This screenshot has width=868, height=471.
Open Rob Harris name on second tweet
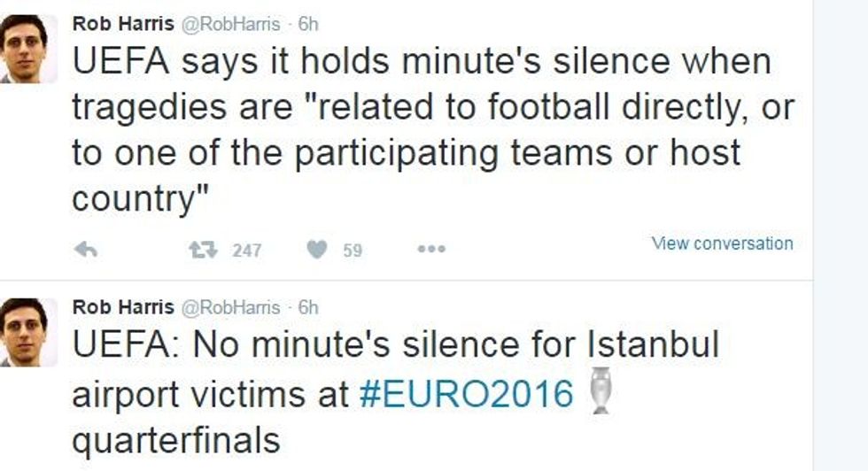[122, 307]
